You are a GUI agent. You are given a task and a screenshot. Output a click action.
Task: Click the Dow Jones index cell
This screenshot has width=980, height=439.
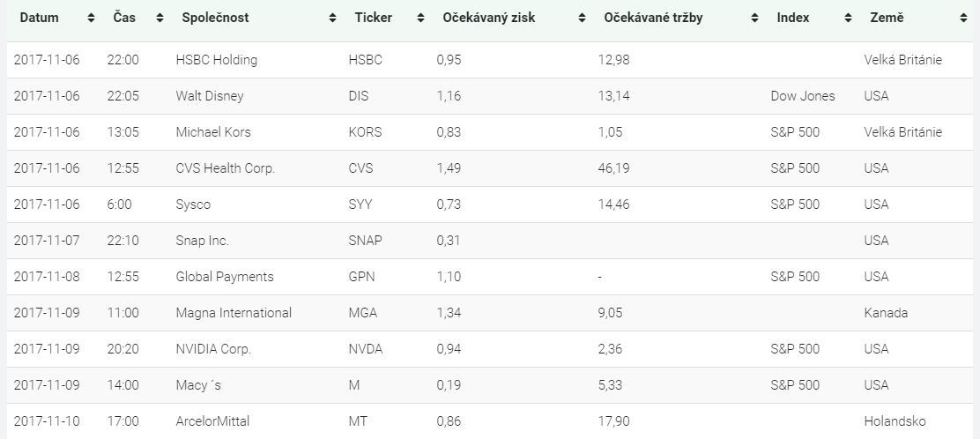tap(802, 96)
